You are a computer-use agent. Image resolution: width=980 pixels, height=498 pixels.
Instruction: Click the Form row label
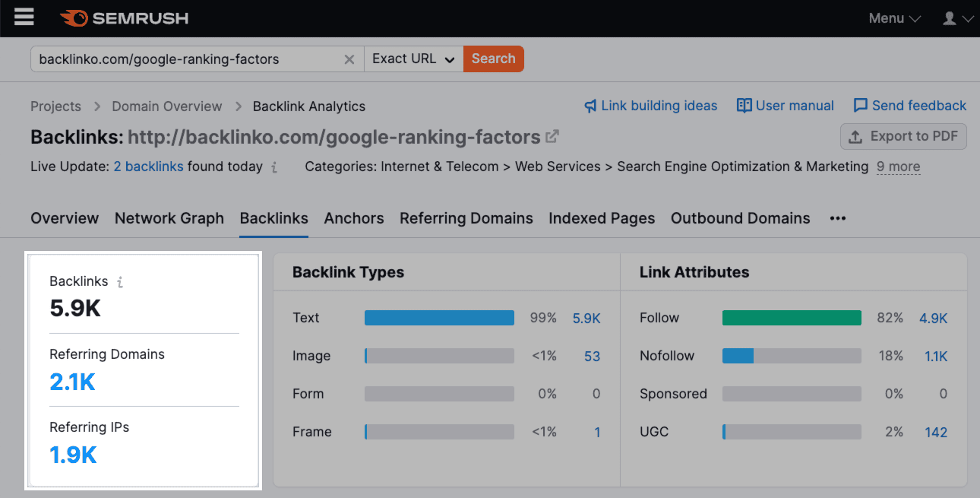(x=308, y=394)
